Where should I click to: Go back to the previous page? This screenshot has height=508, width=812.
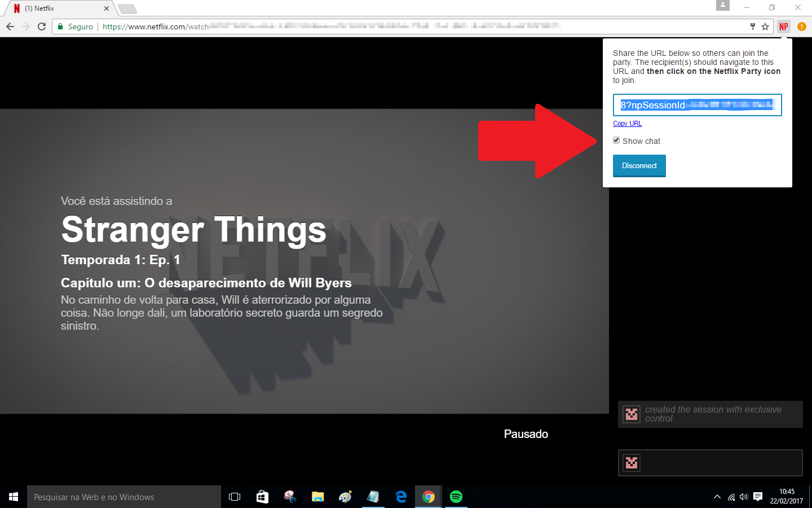(x=10, y=27)
